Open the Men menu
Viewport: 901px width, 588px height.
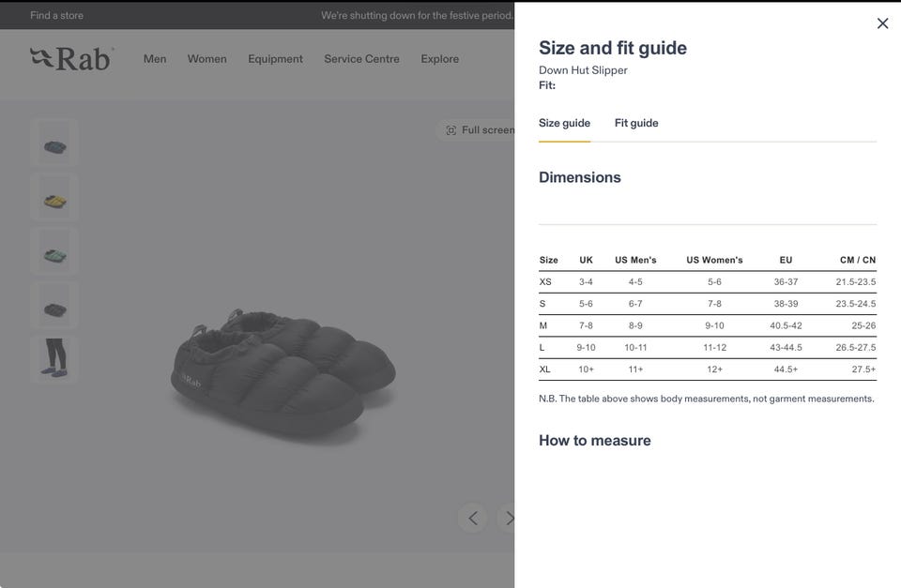click(x=155, y=59)
